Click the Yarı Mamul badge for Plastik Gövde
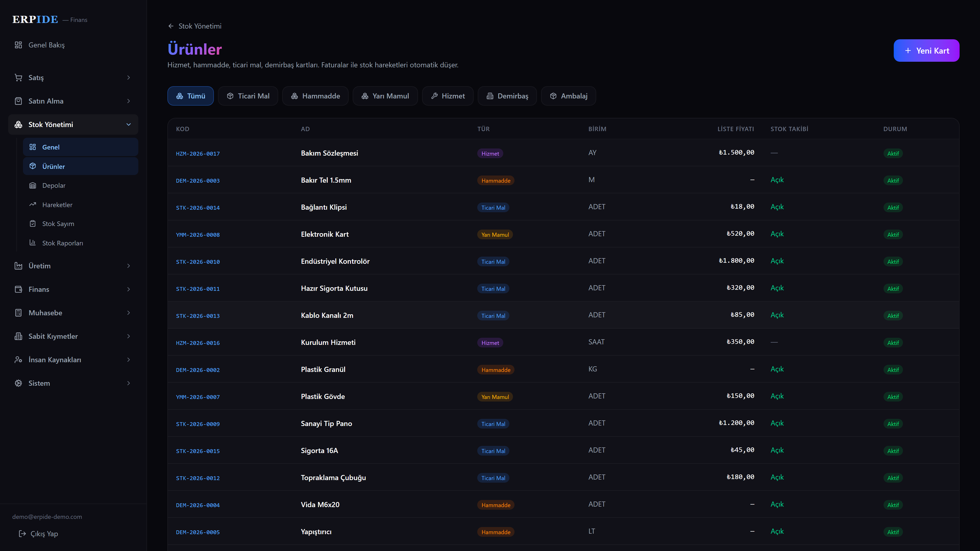Viewport: 980px width, 551px height. (495, 397)
